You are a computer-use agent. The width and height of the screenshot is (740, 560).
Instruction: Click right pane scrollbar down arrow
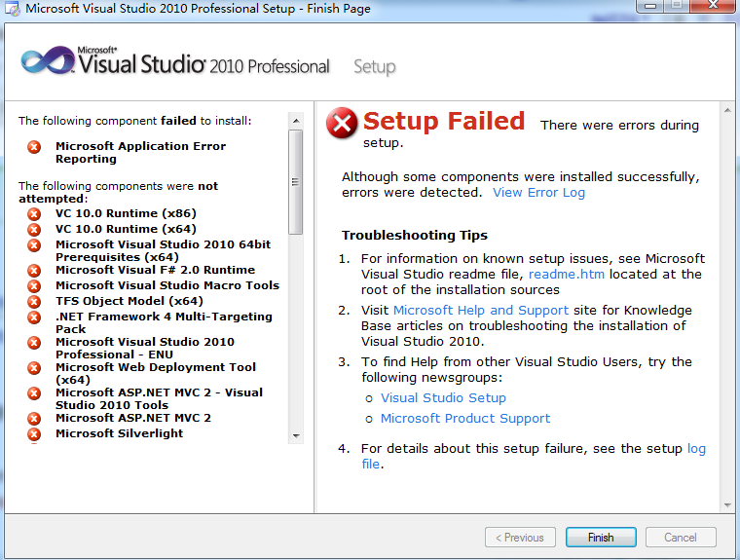click(x=727, y=505)
